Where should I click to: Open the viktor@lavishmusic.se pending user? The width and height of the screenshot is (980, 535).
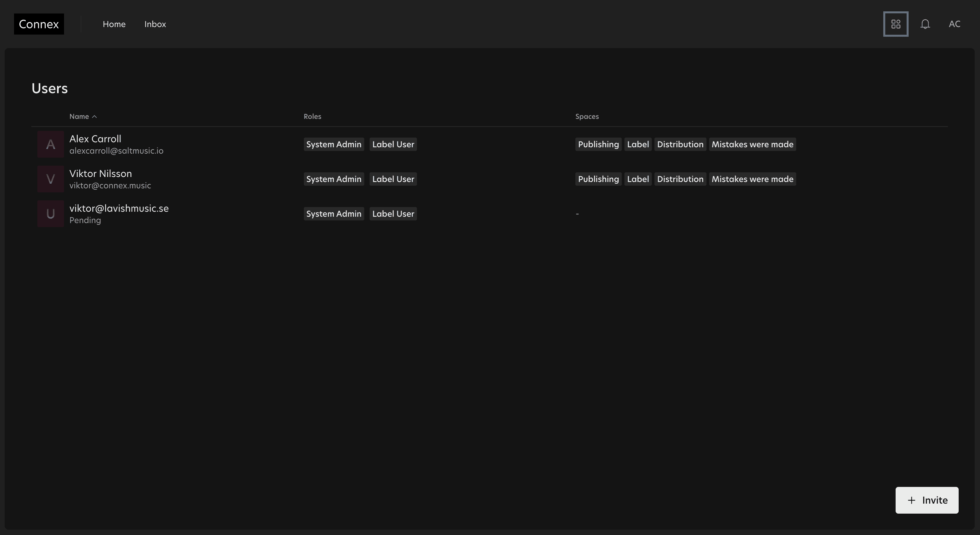click(x=119, y=208)
